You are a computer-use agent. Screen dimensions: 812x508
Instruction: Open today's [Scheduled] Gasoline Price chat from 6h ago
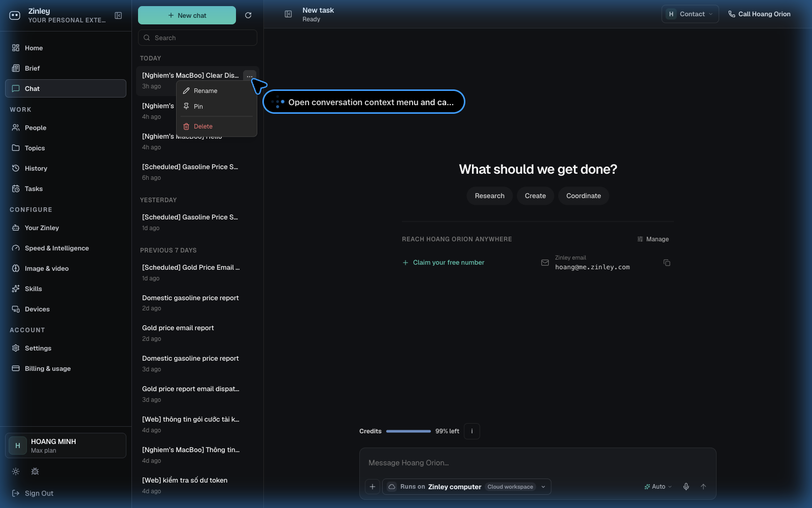tap(197, 172)
